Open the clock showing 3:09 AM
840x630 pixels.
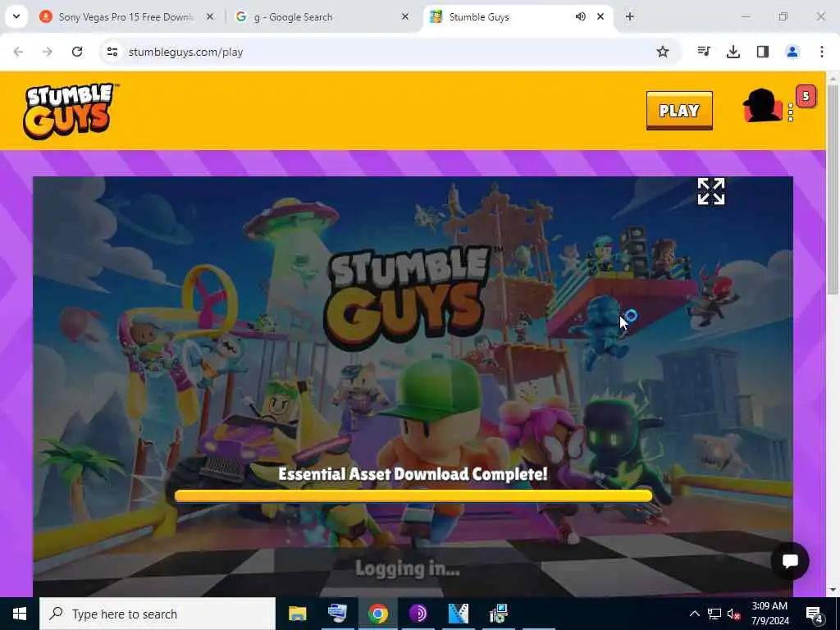click(769, 614)
